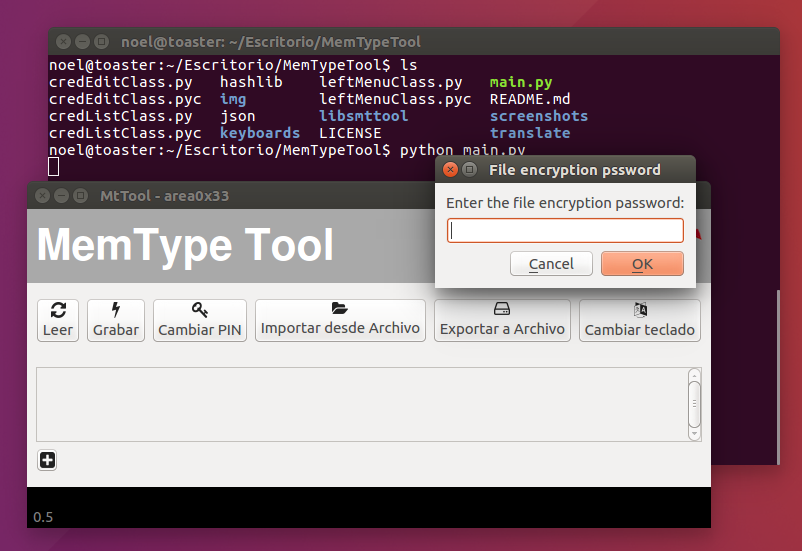Click scrollbar up arrow in credential list
The image size is (802, 551).
click(x=694, y=376)
